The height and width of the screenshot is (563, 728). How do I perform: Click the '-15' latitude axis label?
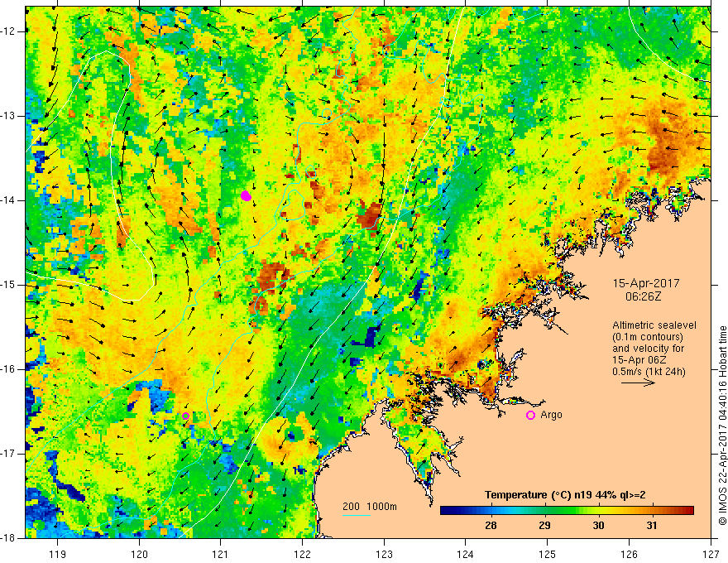pyautogui.click(x=9, y=285)
